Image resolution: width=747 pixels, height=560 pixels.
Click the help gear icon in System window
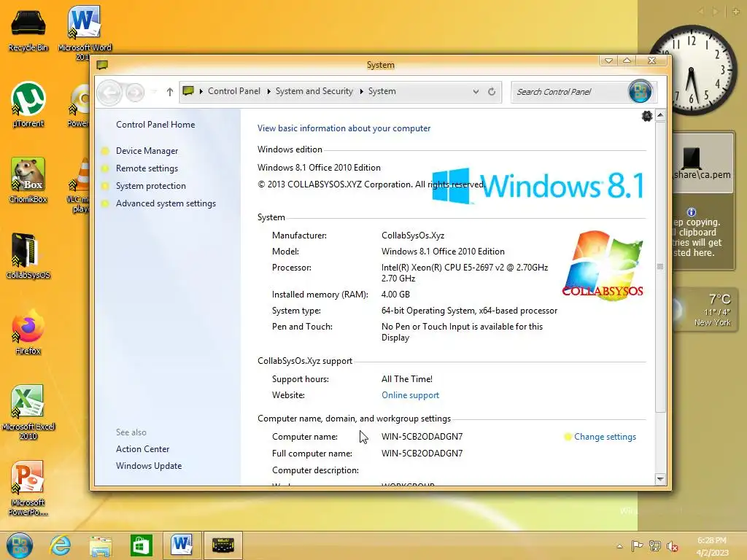646,116
